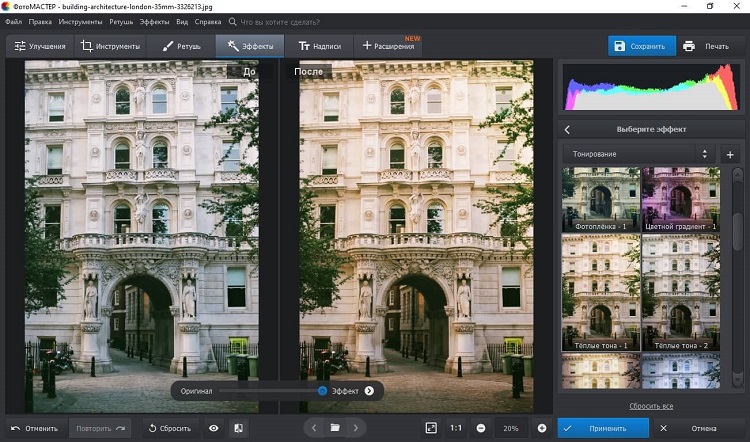The width and height of the screenshot is (750, 442).
Task: Open the Надписи tab
Action: (319, 46)
